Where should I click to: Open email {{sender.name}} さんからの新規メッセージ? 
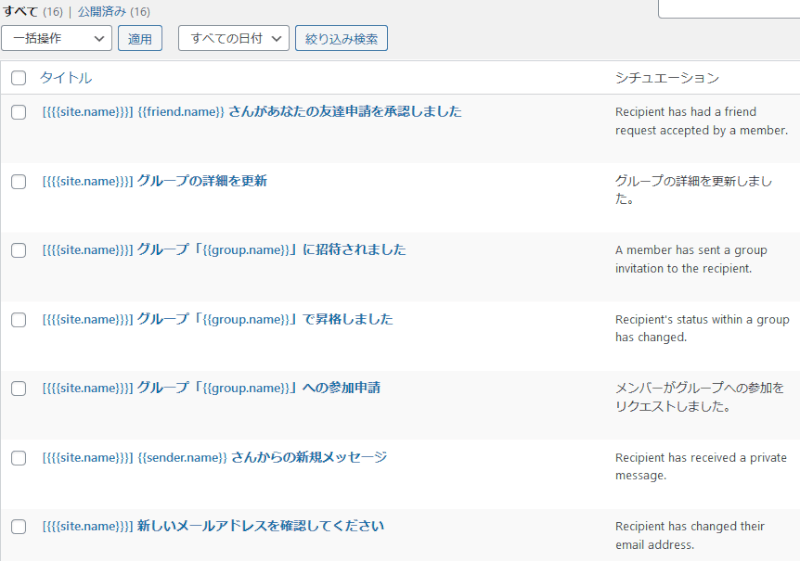click(215, 457)
